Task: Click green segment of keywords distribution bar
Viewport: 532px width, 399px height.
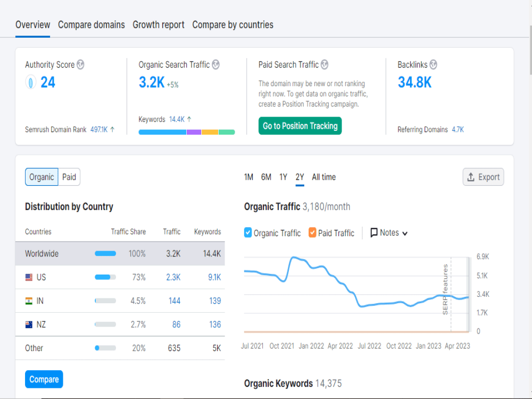Action: [x=227, y=132]
